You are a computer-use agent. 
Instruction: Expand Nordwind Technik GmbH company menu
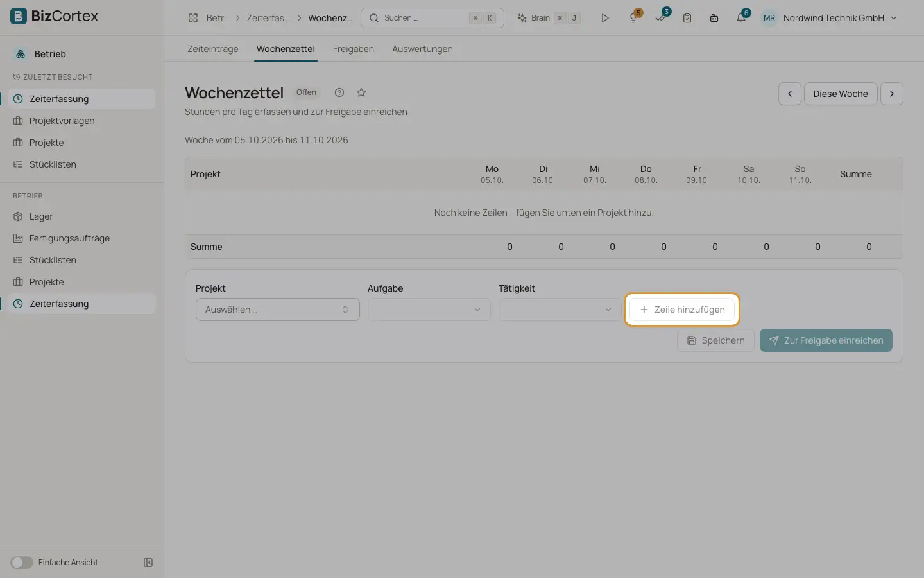tap(841, 18)
